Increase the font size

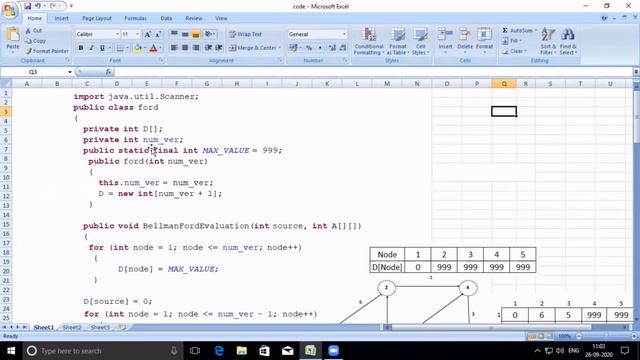[x=148, y=34]
